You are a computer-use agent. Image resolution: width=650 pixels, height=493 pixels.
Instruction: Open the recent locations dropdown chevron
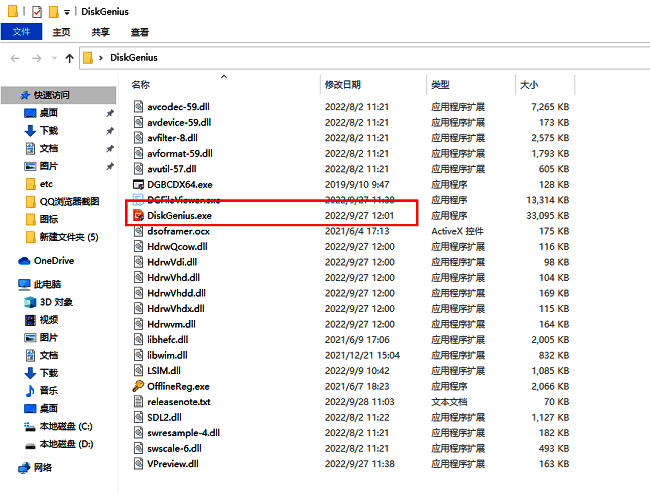(53, 58)
